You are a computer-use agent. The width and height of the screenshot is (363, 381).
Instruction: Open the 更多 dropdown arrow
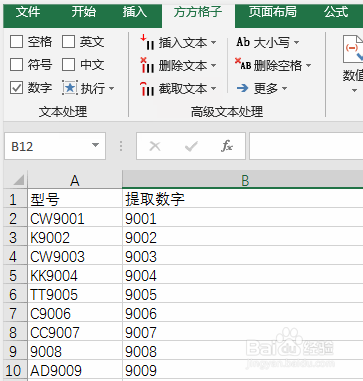pos(284,89)
